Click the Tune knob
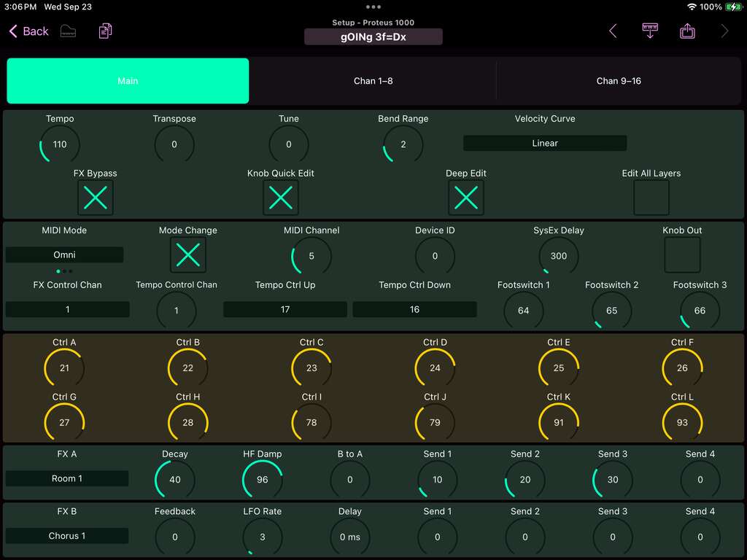This screenshot has height=560, width=747. tap(289, 144)
